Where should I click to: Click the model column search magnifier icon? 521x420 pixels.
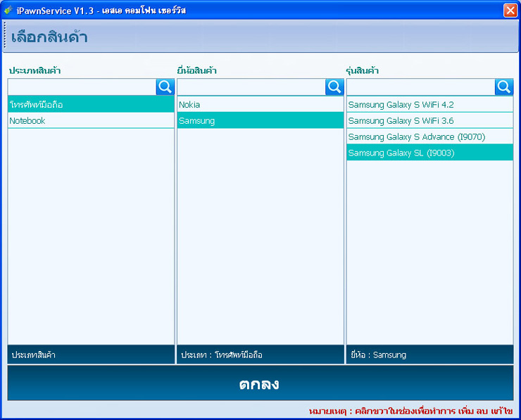point(504,87)
